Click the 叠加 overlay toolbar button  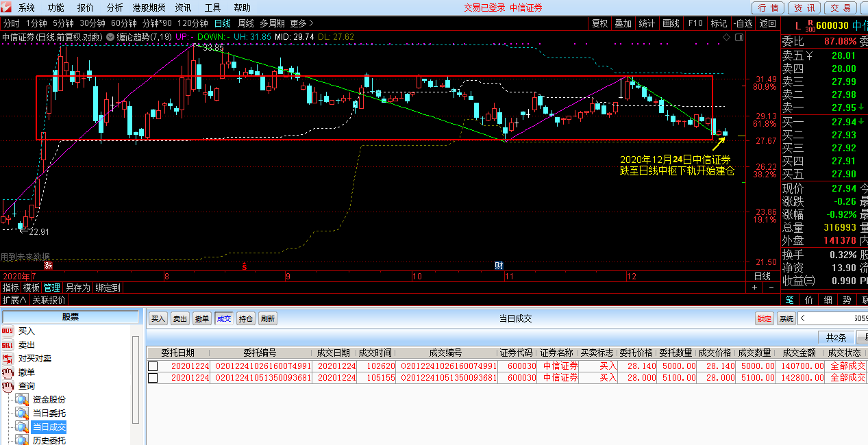[623, 23]
